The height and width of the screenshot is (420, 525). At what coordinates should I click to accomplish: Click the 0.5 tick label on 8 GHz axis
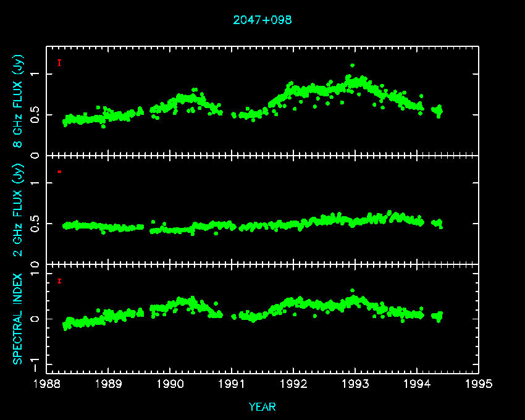tap(34, 115)
